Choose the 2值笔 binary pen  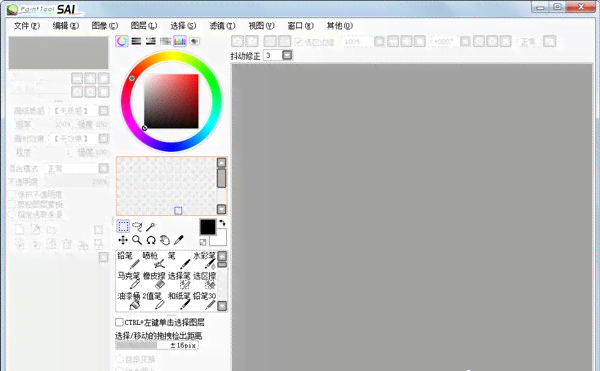(153, 301)
